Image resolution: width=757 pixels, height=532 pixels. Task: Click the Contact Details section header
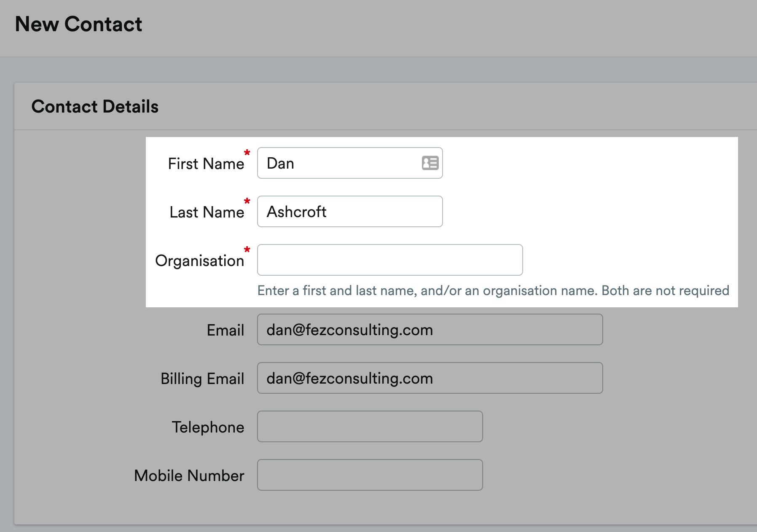(x=95, y=106)
